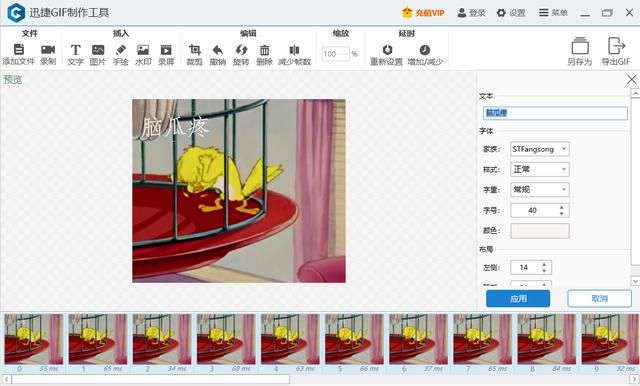
Task: Select frame 9 thumbnail
Action: coord(611,339)
